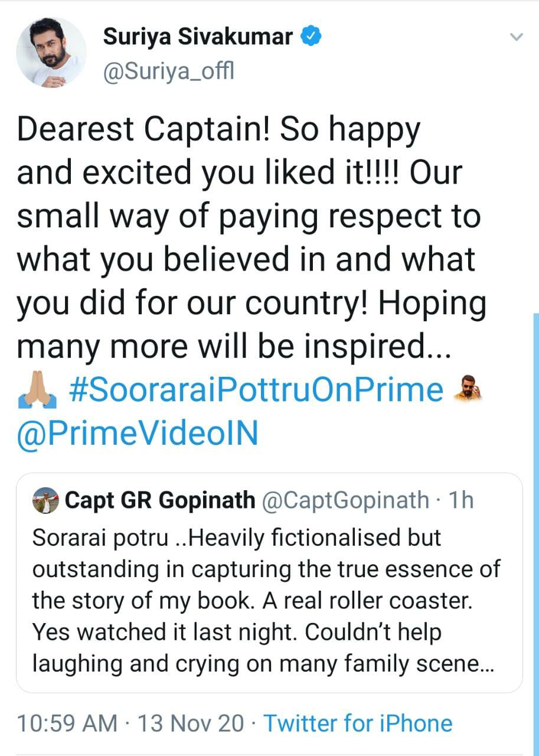Click the blue verified badge next to Suriya Sivakumar
The height and width of the screenshot is (756, 539).
click(x=309, y=35)
